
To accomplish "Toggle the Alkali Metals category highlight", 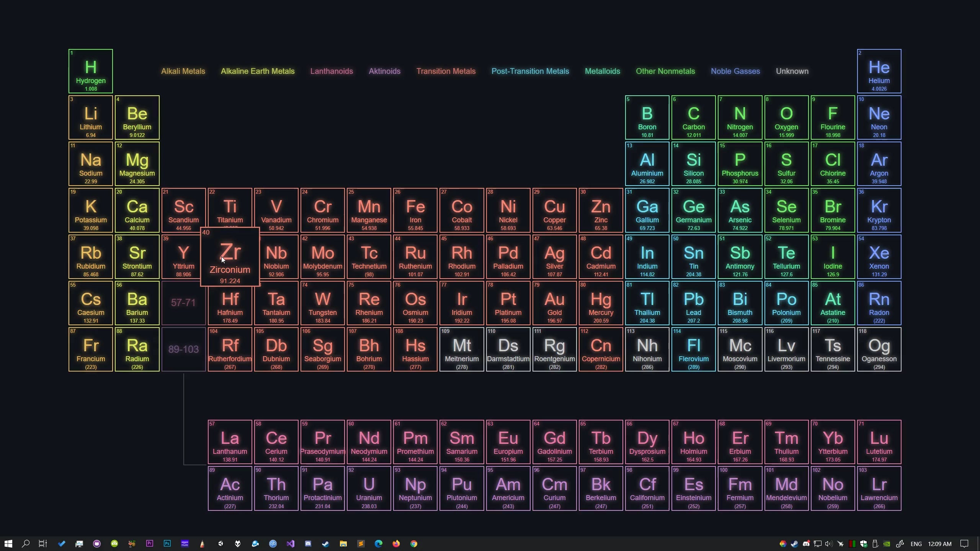I will (x=183, y=71).
